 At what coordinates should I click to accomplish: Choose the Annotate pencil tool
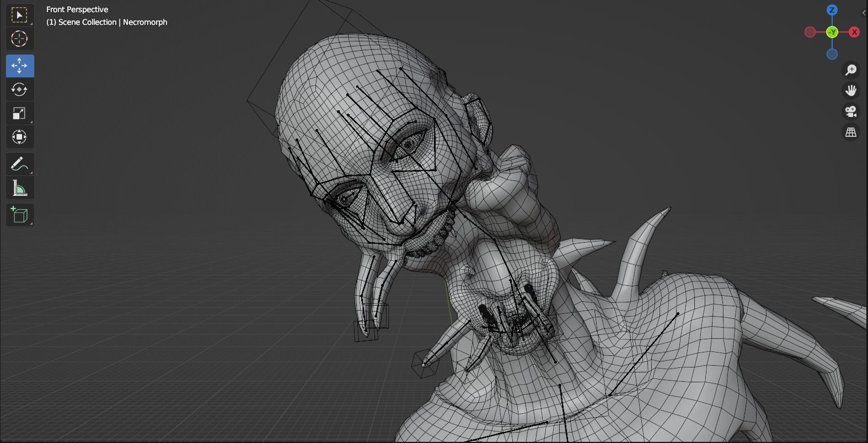click(x=19, y=164)
